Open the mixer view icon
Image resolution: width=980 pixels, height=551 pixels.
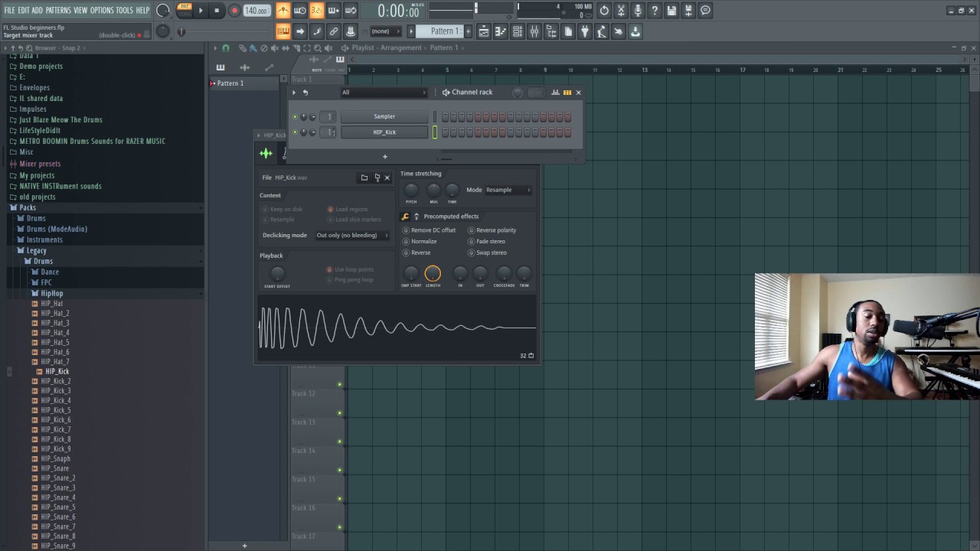pos(534,31)
